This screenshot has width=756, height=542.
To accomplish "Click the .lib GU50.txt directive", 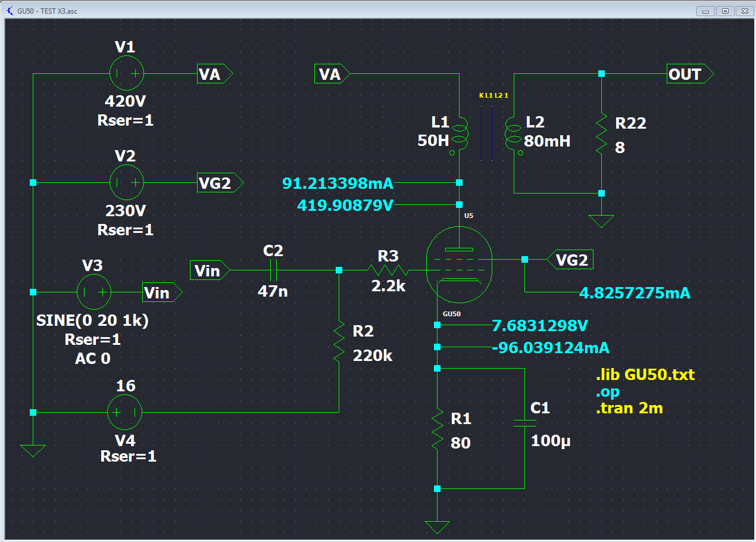I will tap(645, 375).
